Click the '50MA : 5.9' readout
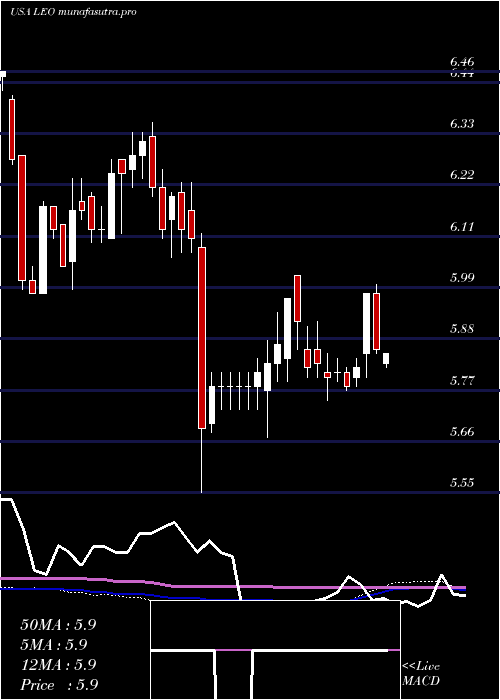 pyautogui.click(x=58, y=625)
